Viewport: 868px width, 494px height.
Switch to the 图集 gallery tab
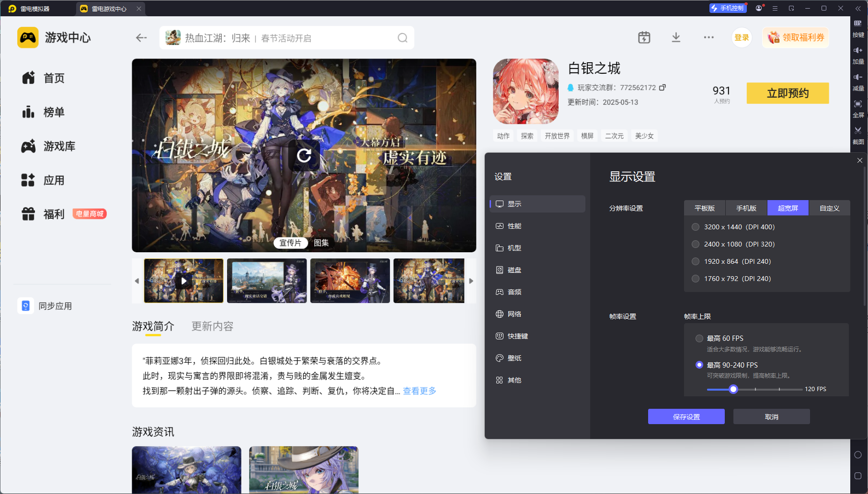coord(321,243)
